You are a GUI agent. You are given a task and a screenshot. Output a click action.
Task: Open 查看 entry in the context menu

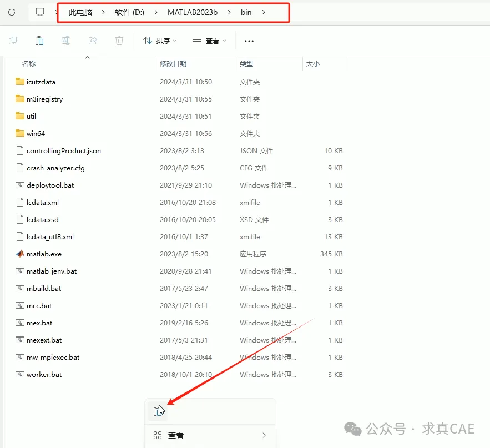[210, 435]
